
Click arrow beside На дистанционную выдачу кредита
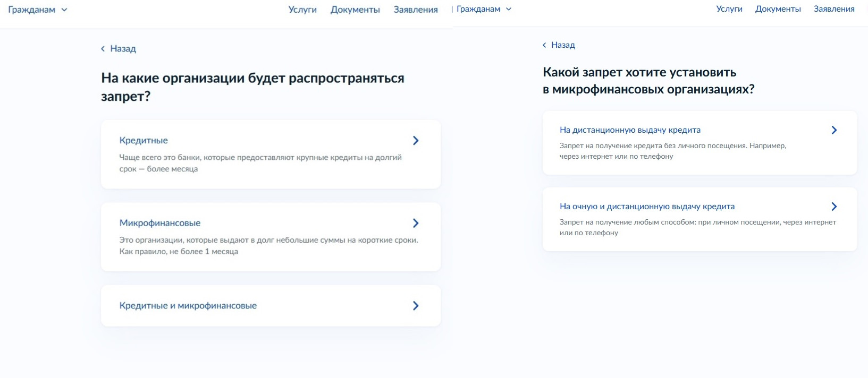(x=834, y=130)
